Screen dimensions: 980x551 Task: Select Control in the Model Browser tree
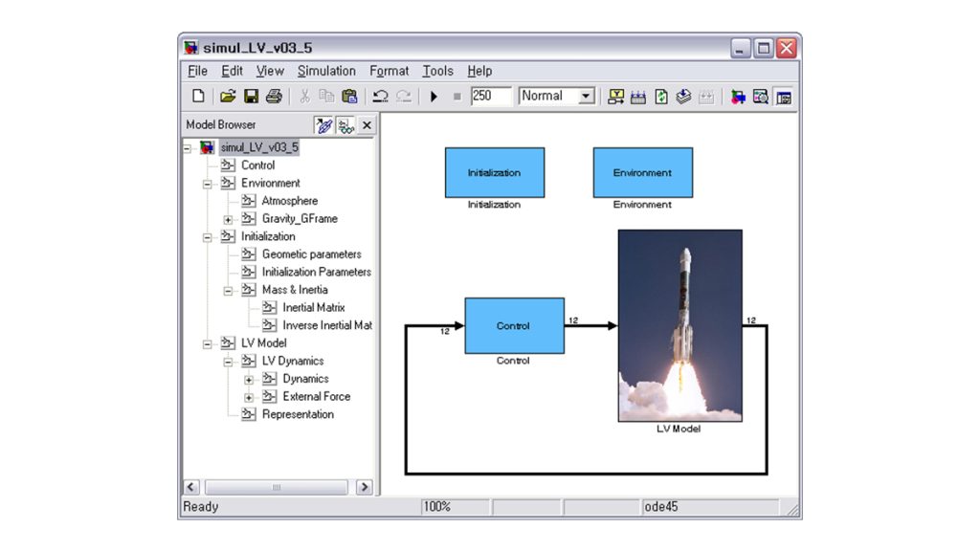(x=257, y=165)
